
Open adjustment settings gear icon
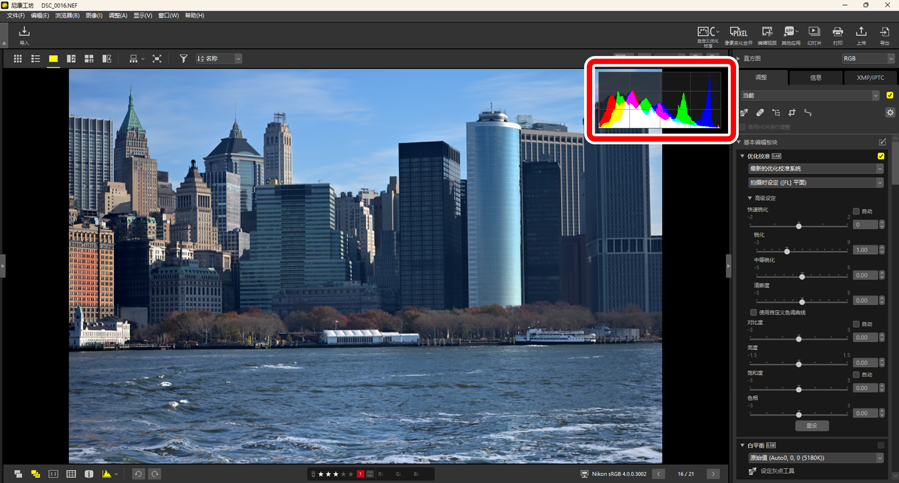(x=890, y=113)
